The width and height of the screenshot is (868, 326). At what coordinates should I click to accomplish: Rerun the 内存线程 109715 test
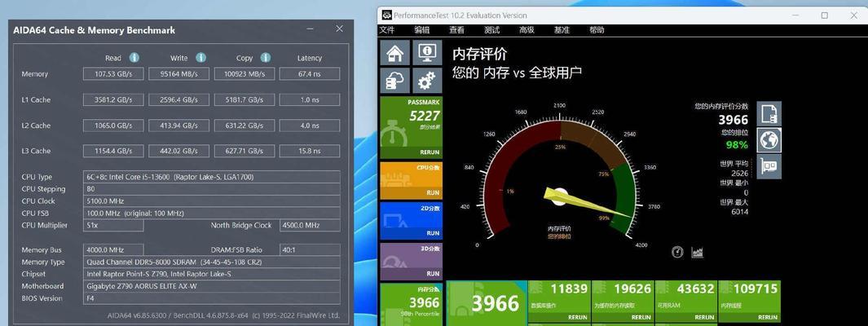767,318
